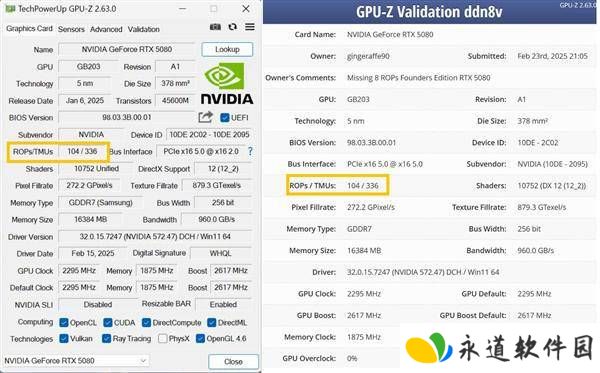Toggle the UEFI checkbox
The width and height of the screenshot is (600, 373).
coord(225,117)
